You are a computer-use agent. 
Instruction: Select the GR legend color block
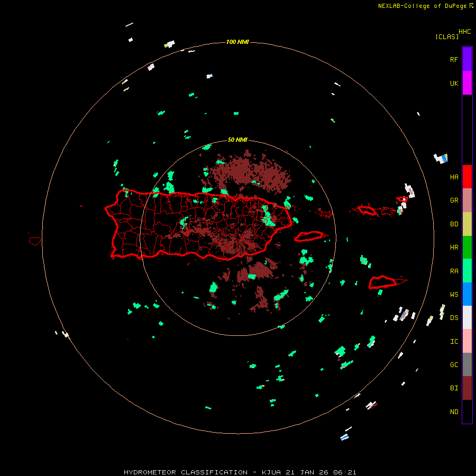(467, 200)
